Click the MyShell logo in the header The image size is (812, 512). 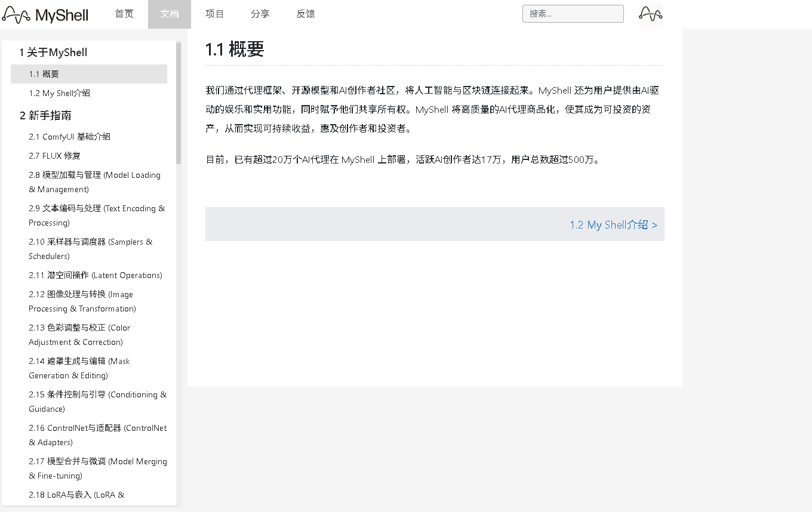pos(45,14)
